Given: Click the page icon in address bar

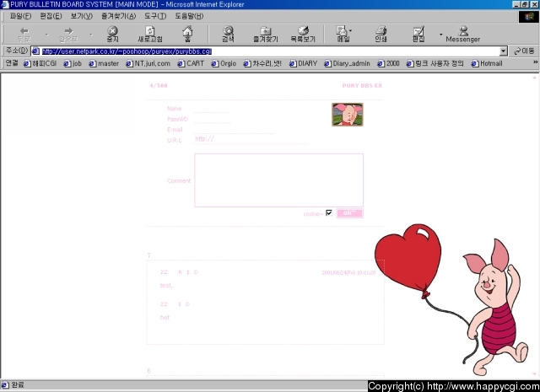Looking at the screenshot, I should click(35, 51).
